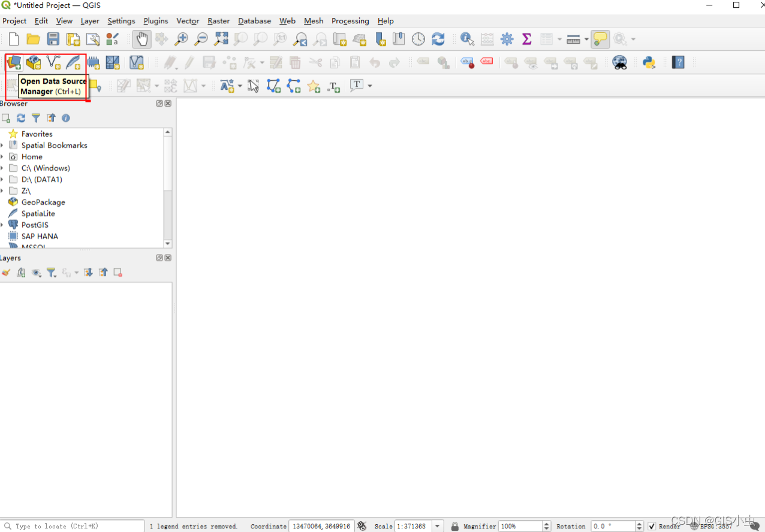Open the Processing menu
Viewport: 765px width, 532px height.
pyautogui.click(x=350, y=21)
